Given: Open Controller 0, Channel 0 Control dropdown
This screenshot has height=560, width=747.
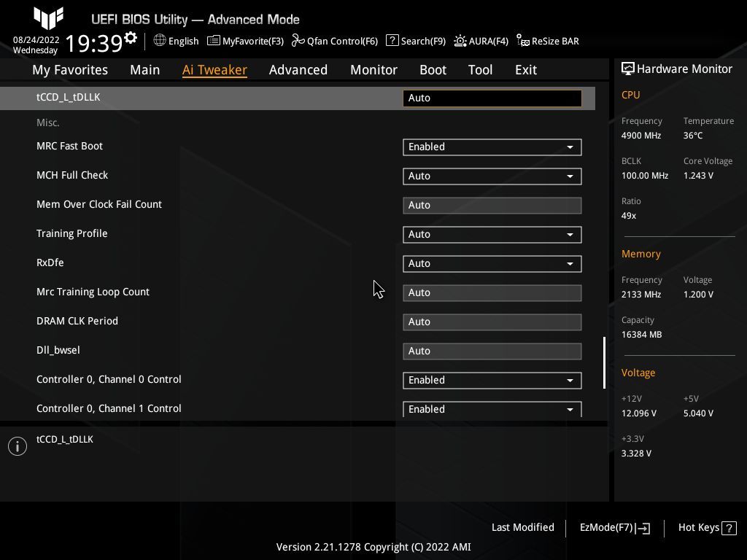Looking at the screenshot, I should (x=492, y=381).
